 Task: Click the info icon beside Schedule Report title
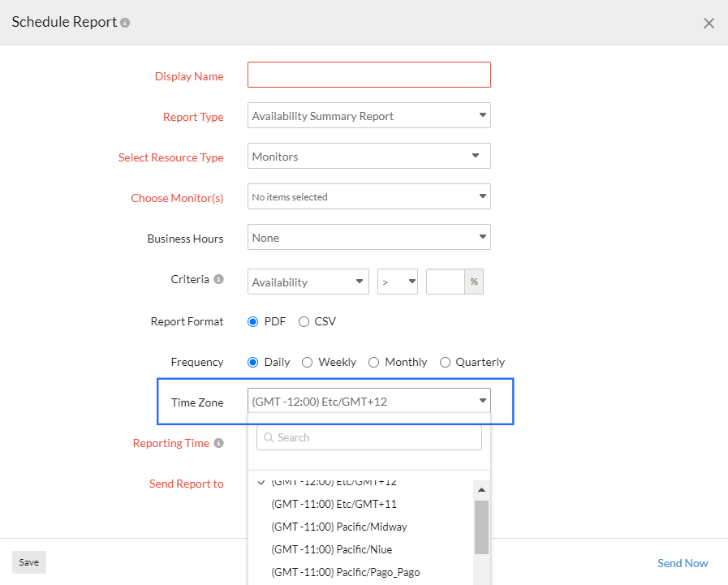click(125, 23)
